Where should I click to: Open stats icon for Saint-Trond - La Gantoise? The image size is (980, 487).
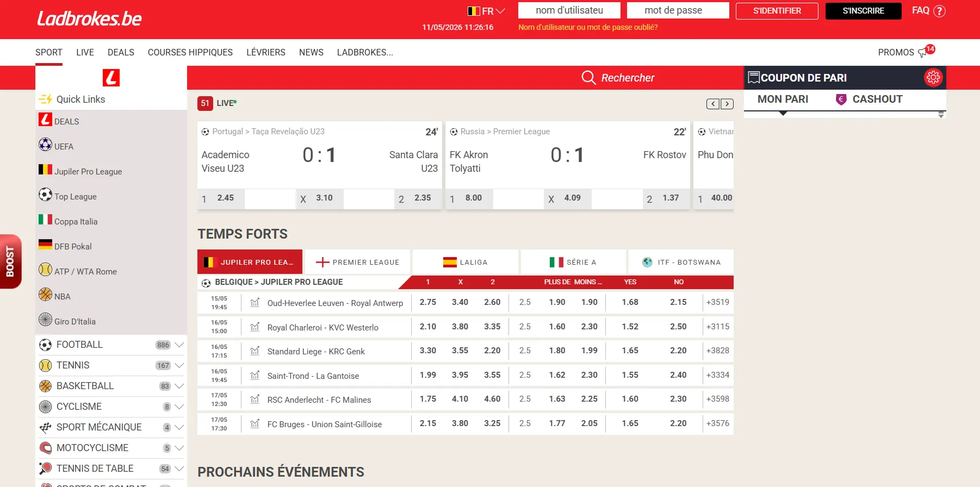[x=255, y=376]
